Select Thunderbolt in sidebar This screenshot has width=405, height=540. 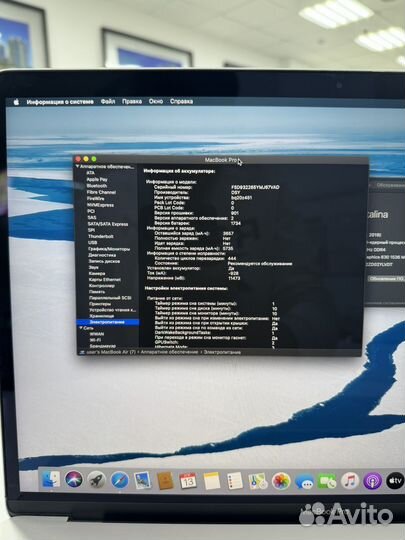coord(101,236)
